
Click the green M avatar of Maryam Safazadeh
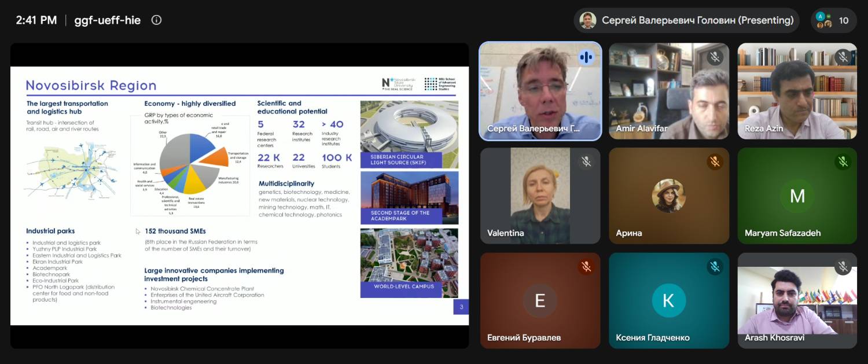(x=797, y=196)
